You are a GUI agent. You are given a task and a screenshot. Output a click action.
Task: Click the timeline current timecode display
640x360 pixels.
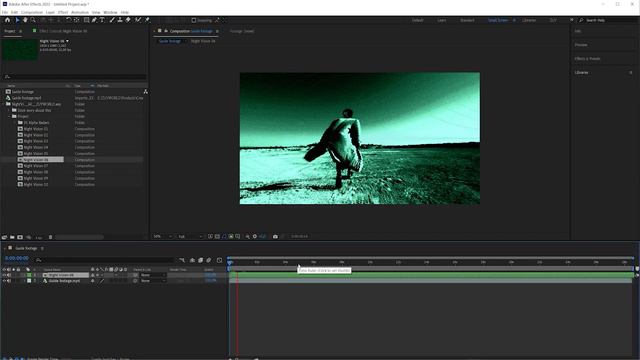(17, 258)
